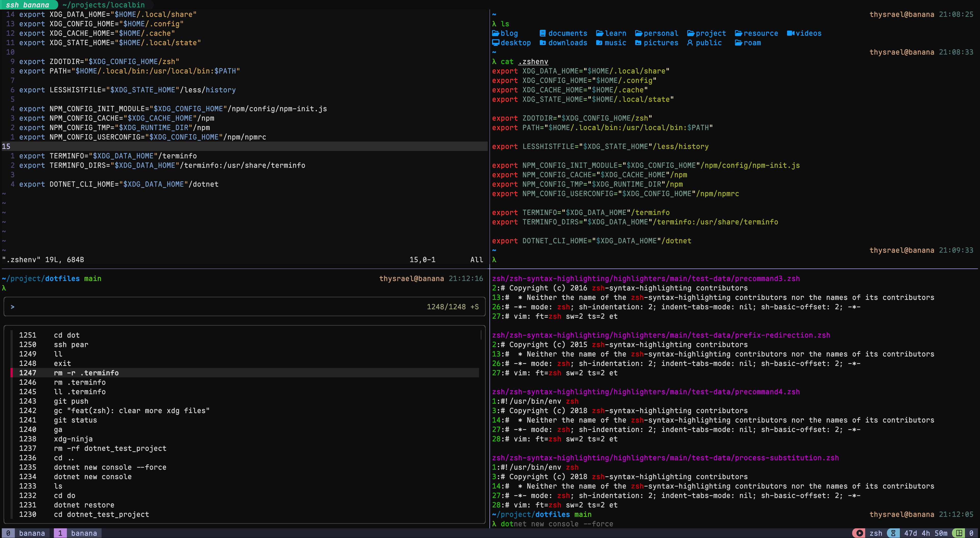Select the ssh banana session label

click(27, 5)
